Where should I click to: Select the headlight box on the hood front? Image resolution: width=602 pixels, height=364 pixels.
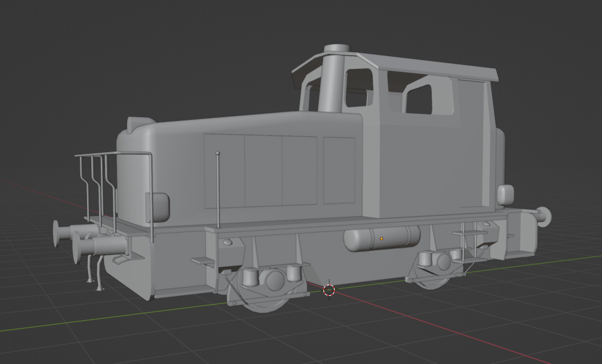[x=157, y=207]
